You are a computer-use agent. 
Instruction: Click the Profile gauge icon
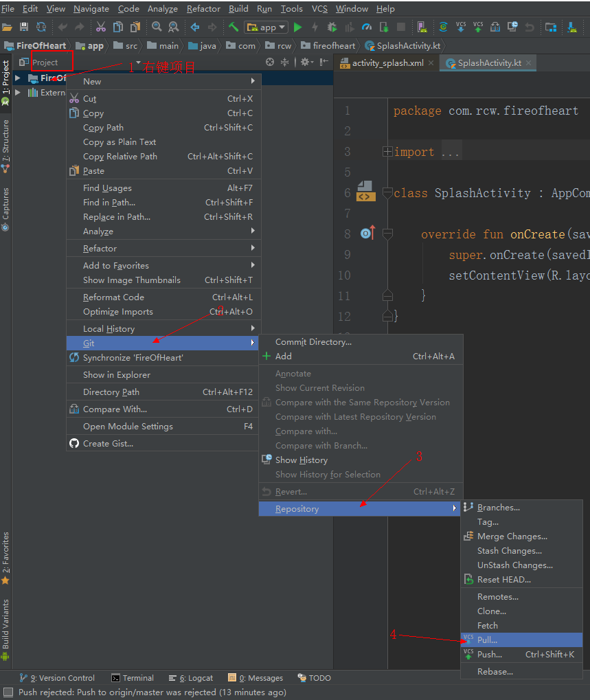[x=366, y=27]
